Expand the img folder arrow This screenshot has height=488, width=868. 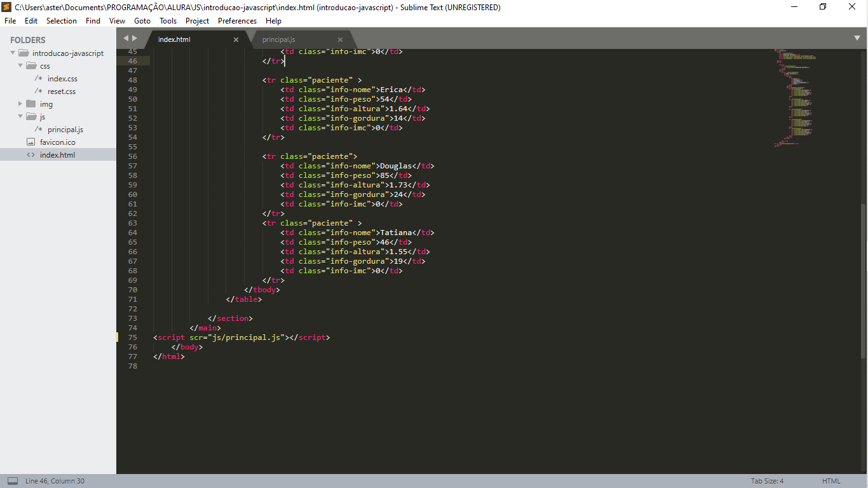coord(20,104)
